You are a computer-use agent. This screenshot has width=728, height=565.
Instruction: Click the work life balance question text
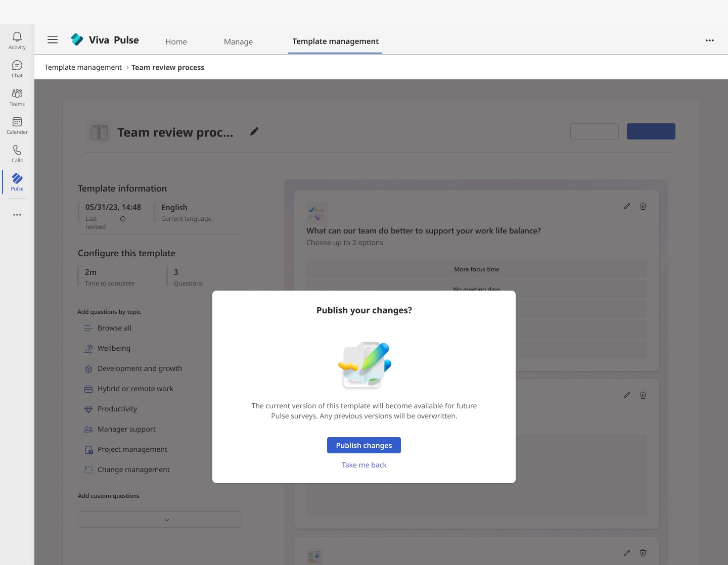[x=424, y=231]
